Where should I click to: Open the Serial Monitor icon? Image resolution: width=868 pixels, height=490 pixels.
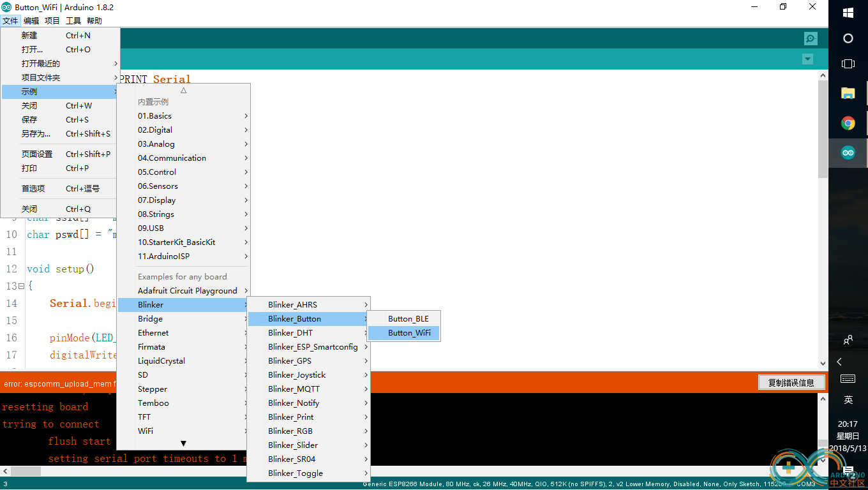pos(811,38)
